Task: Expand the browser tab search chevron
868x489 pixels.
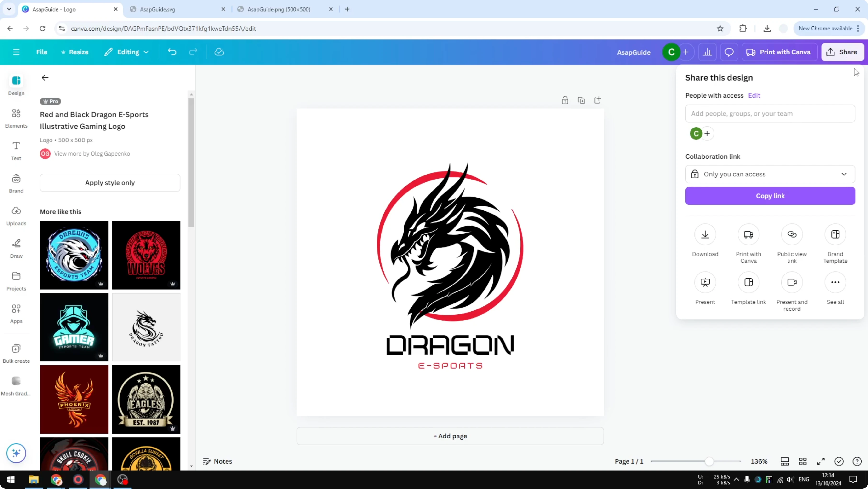Action: coord(9,9)
